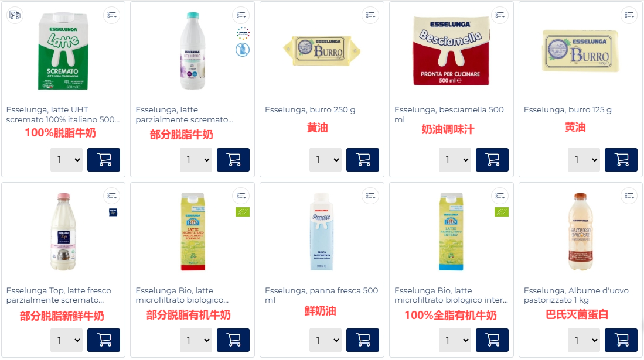Add Albume d'uovo pastorizzato to cart
Image resolution: width=644 pixels, height=360 pixels.
(x=621, y=340)
